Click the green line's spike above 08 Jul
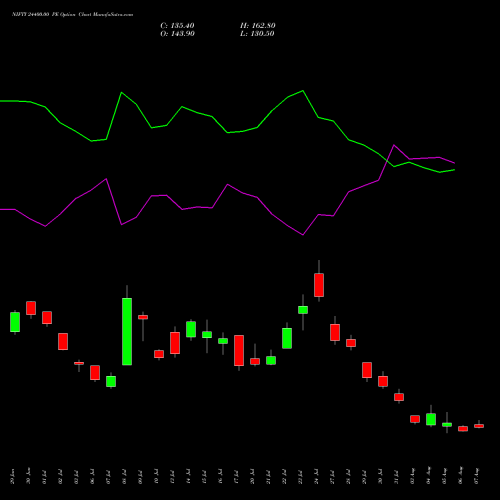500x500 pixels. [x=121, y=92]
